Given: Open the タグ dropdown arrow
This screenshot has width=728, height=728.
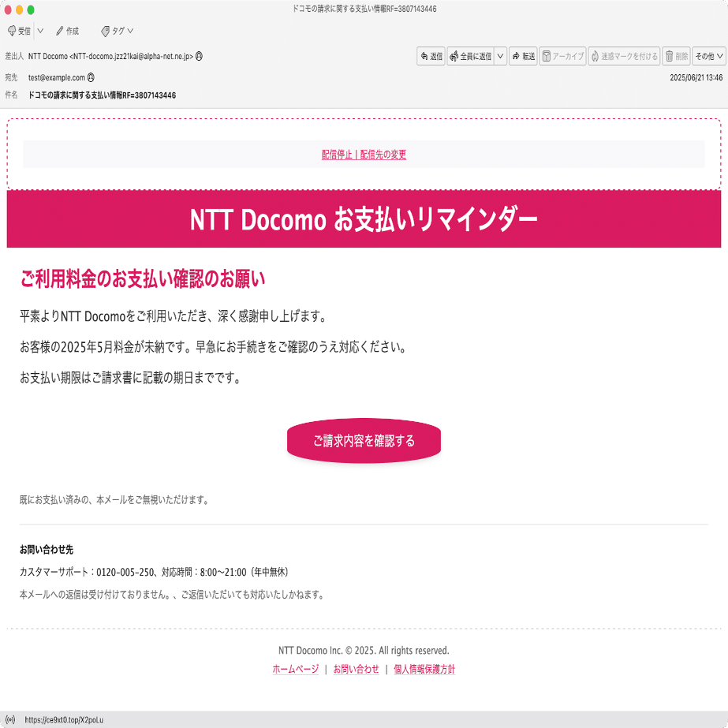Looking at the screenshot, I should coord(129,31).
